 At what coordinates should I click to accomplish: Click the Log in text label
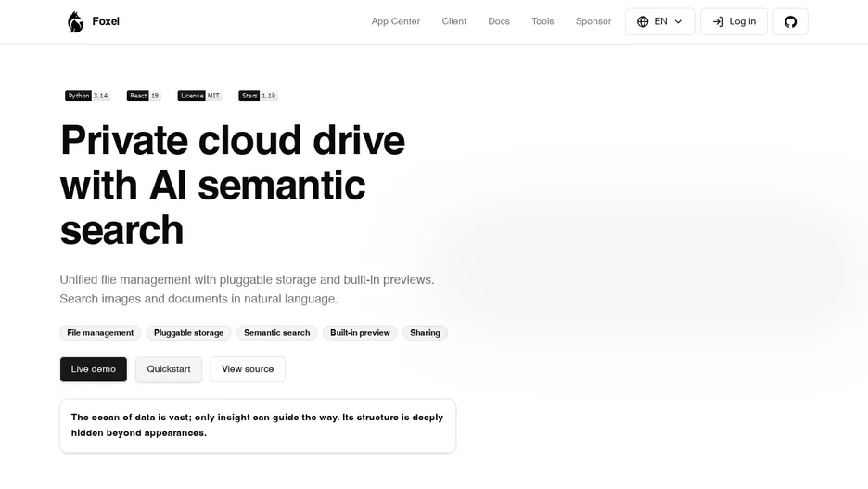742,21
